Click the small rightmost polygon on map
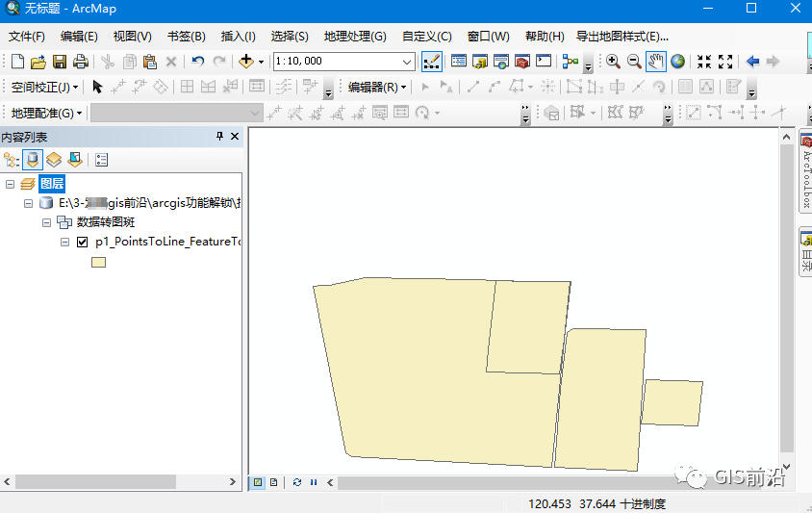The height and width of the screenshot is (513, 812). click(x=672, y=402)
